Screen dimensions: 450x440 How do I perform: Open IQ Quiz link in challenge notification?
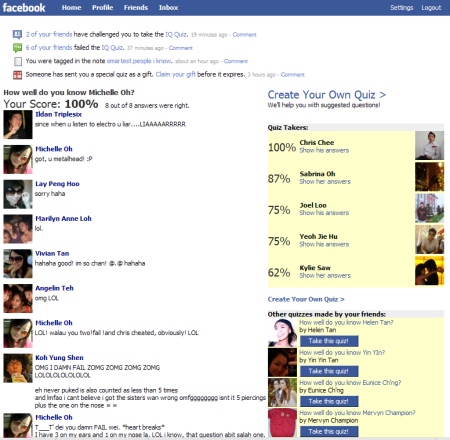[176, 34]
